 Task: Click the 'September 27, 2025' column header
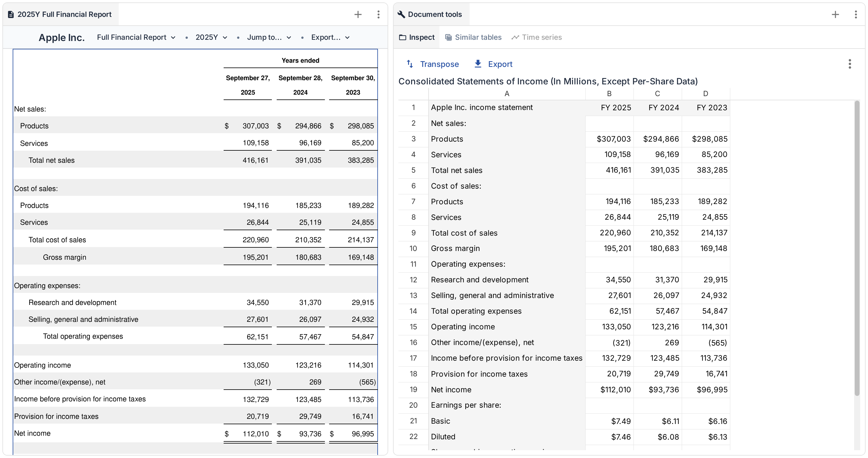(x=248, y=85)
